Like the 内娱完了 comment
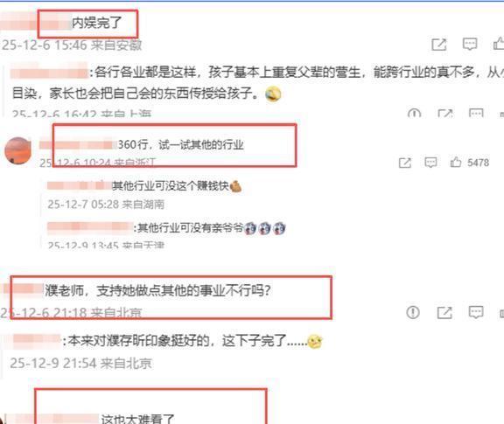Viewport: 504px width, 424px height. point(499,44)
